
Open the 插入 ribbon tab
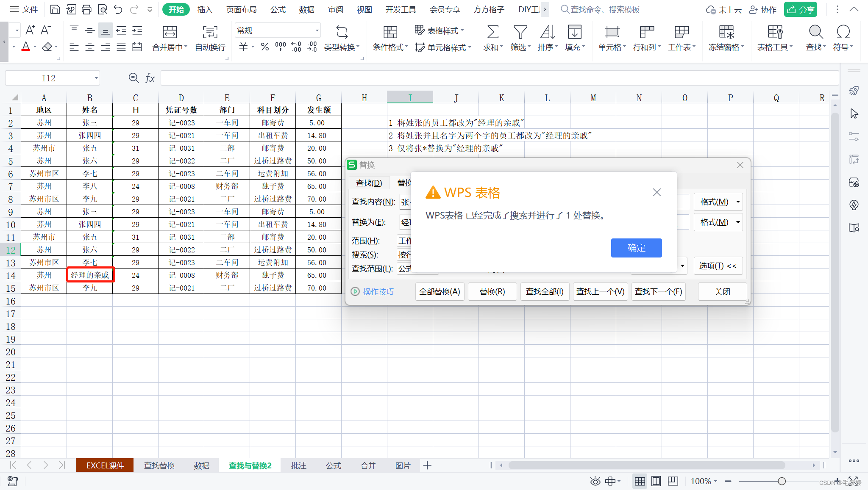(204, 9)
